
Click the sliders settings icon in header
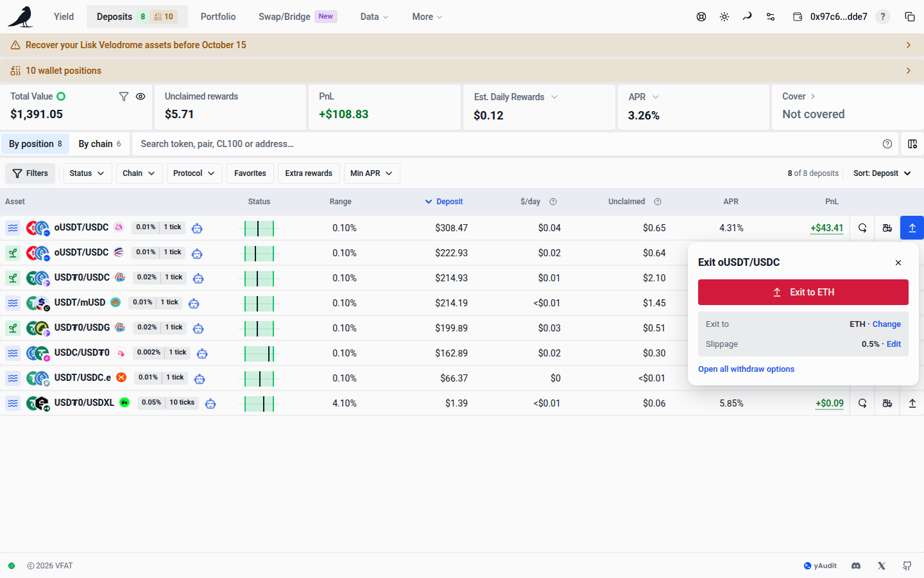click(x=771, y=17)
